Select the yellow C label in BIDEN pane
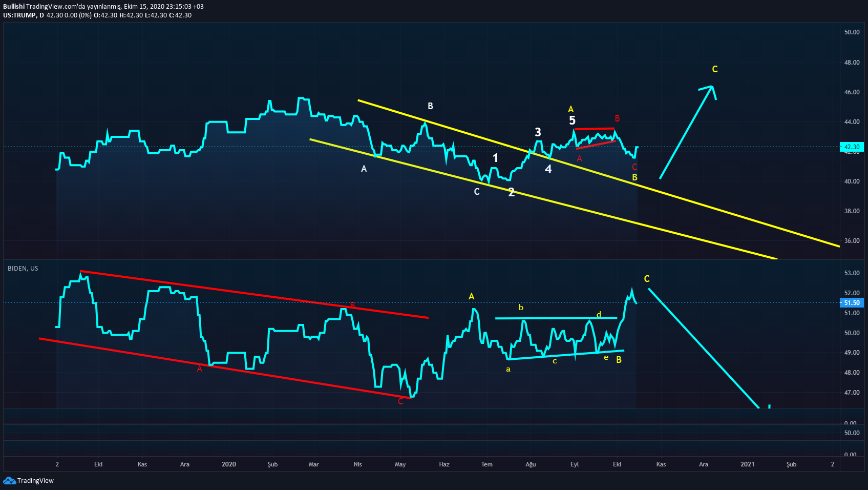The height and width of the screenshot is (490, 868). (x=647, y=279)
